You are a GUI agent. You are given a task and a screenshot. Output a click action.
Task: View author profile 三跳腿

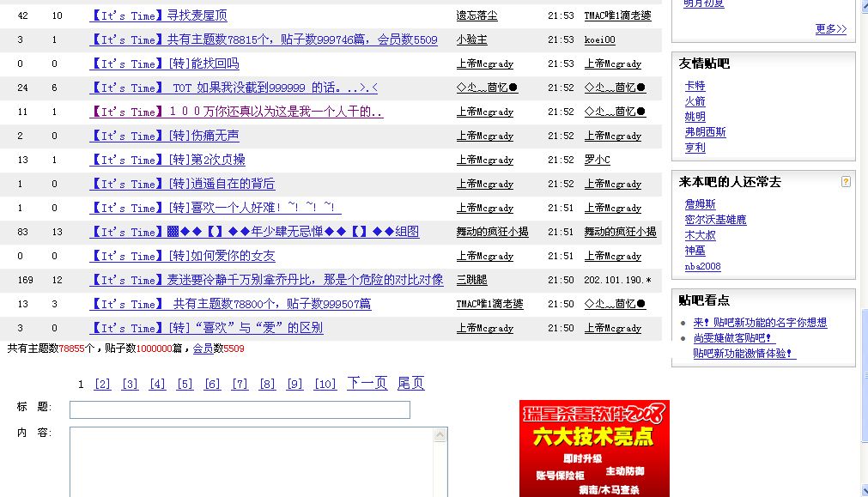click(x=471, y=280)
